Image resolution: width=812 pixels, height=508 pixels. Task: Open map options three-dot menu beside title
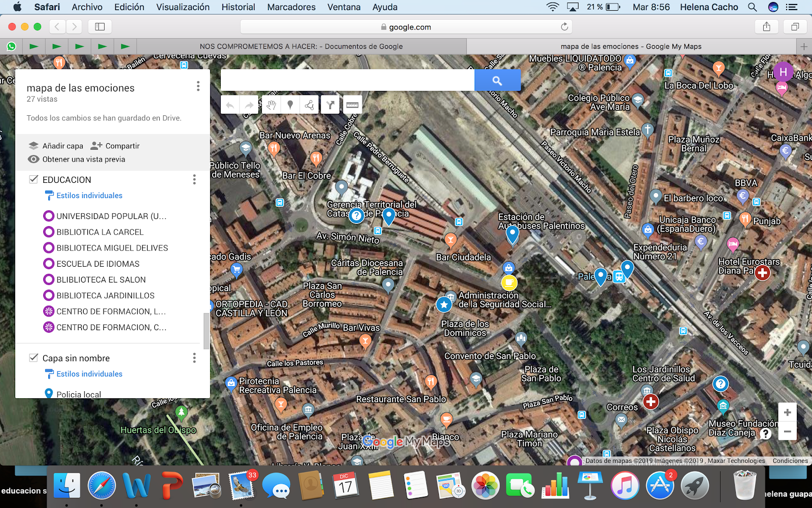(198, 86)
